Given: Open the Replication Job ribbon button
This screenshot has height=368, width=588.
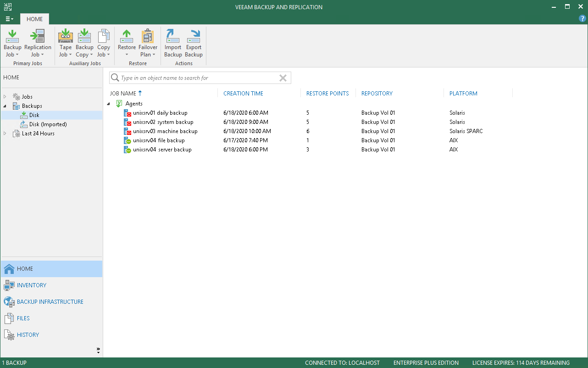Looking at the screenshot, I should [38, 43].
